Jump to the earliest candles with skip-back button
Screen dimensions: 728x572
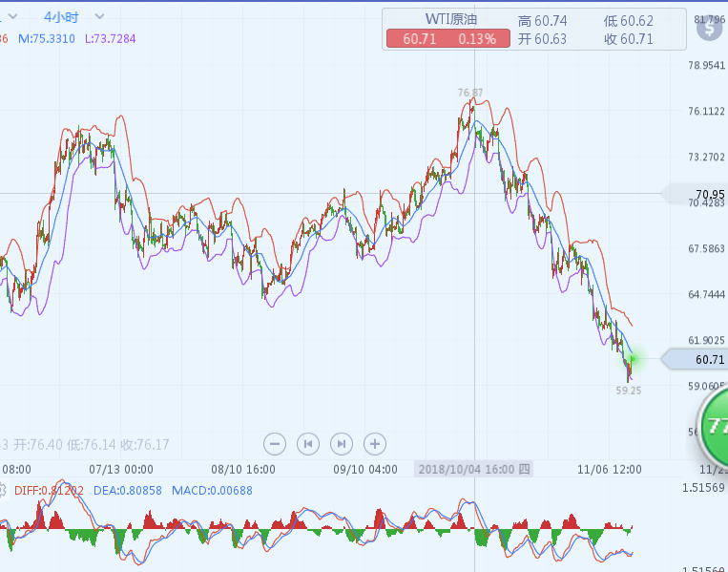307,443
